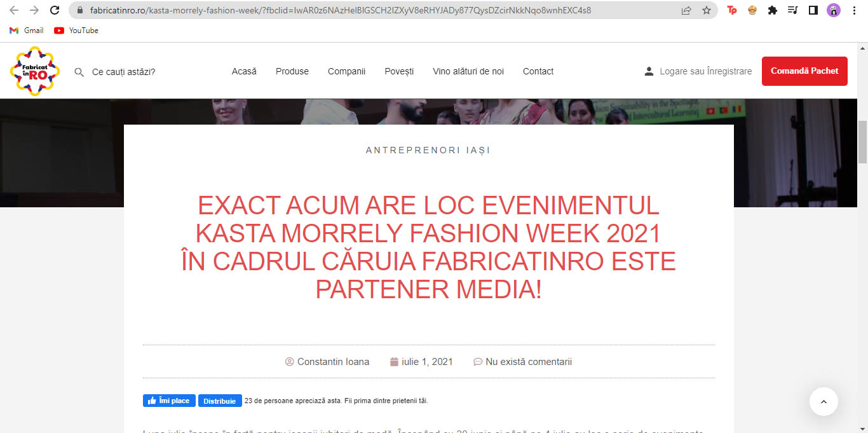Click 'Logare sau Înregistrare' link
Screen dimensions: 868x433
pyautogui.click(x=706, y=71)
